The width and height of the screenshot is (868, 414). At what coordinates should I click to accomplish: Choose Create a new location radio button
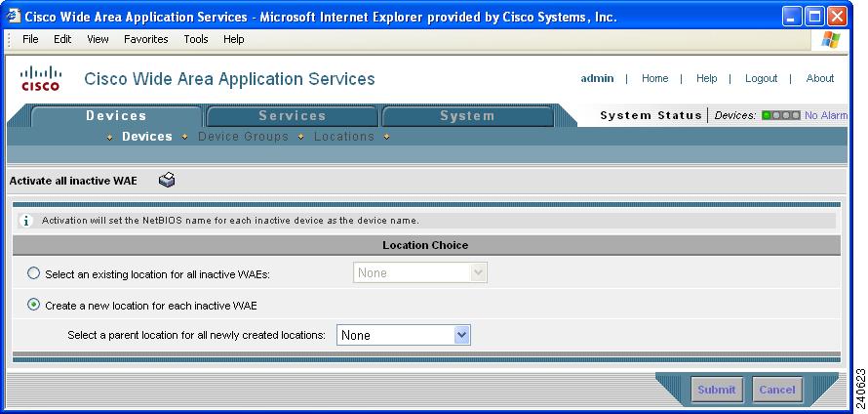[34, 305]
